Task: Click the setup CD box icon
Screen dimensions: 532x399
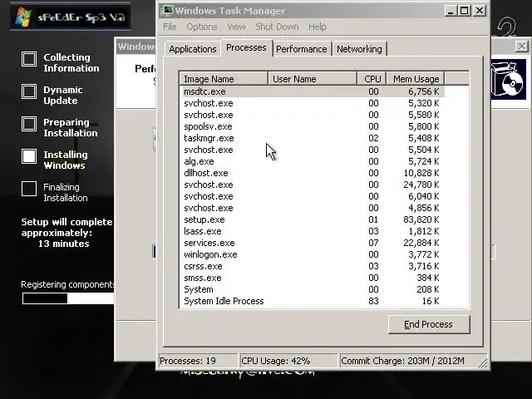Action: click(508, 80)
